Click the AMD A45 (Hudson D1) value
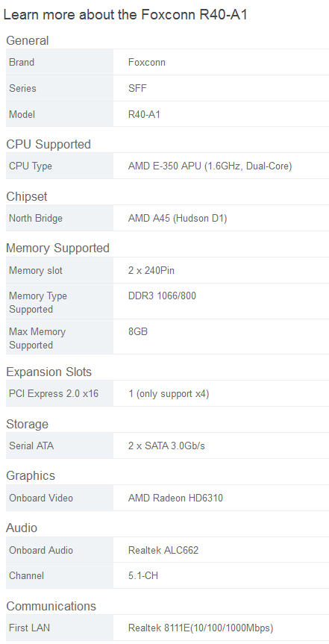 [x=178, y=219]
